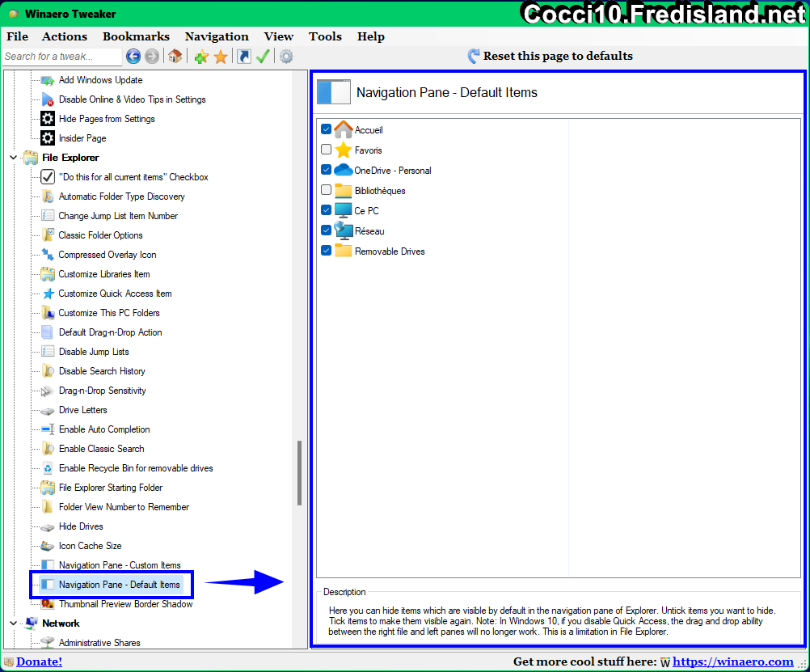The image size is (810, 672).
Task: Click the Accueil house icon
Action: coord(343,129)
